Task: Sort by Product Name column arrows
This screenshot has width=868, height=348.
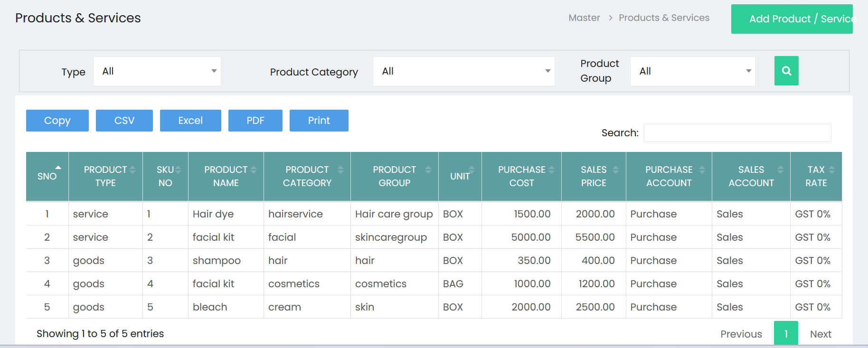Action: click(x=254, y=169)
